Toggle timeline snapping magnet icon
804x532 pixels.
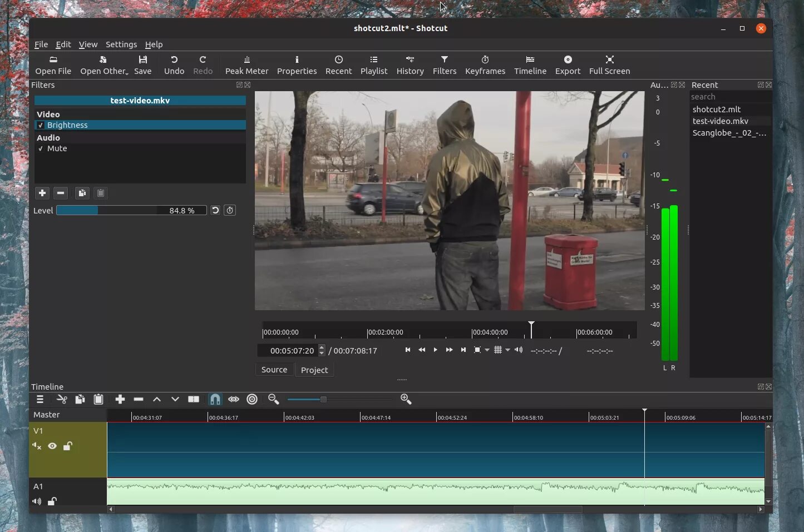coord(215,399)
